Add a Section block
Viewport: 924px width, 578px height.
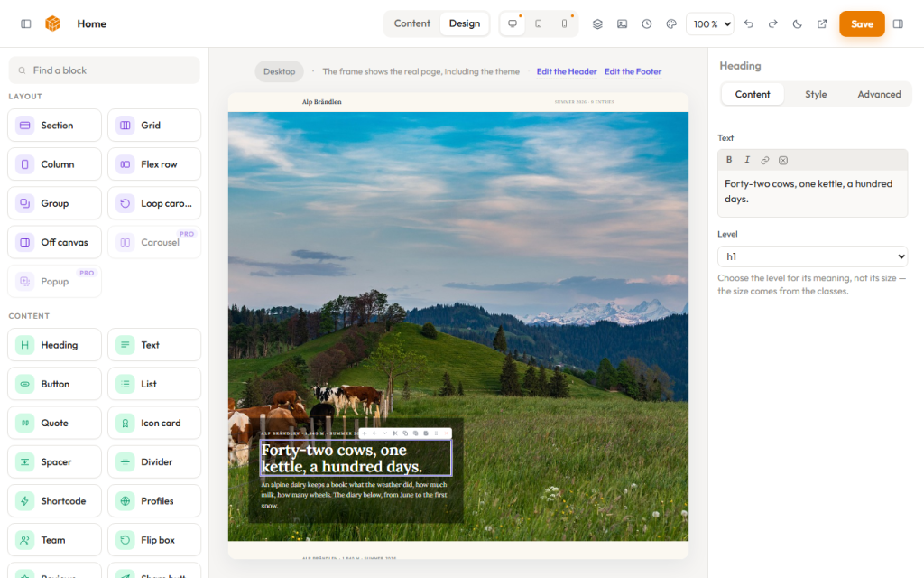(54, 125)
